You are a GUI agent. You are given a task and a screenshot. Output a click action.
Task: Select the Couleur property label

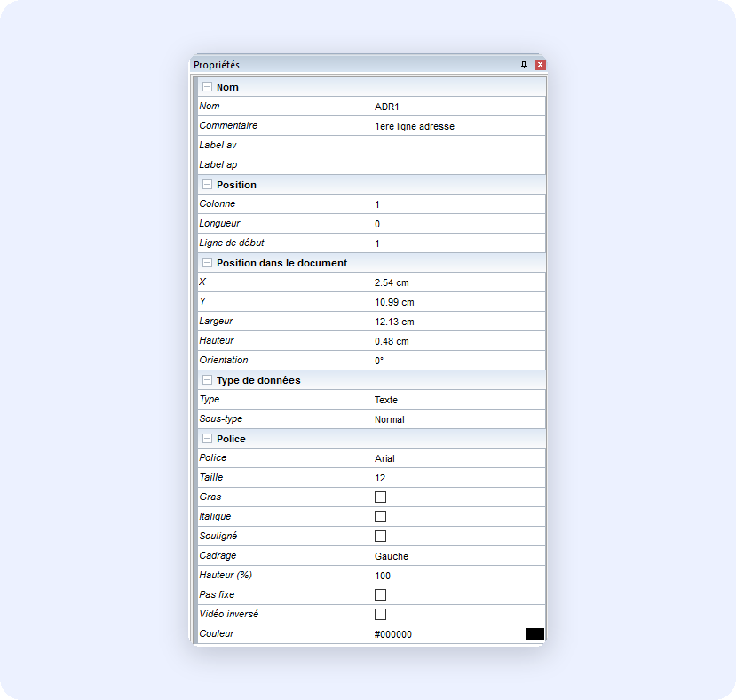pos(216,633)
